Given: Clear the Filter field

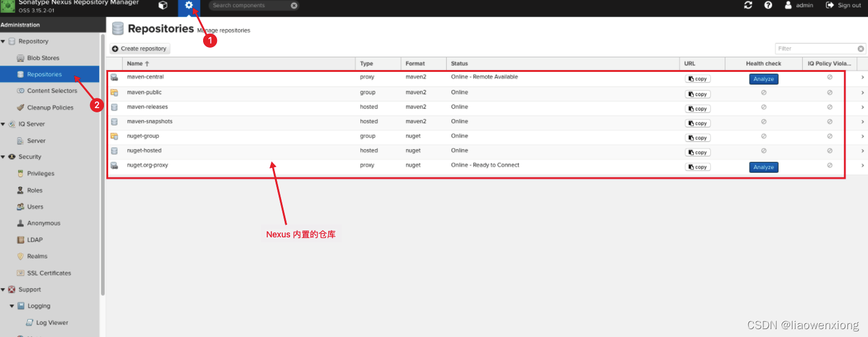Looking at the screenshot, I should pos(861,48).
